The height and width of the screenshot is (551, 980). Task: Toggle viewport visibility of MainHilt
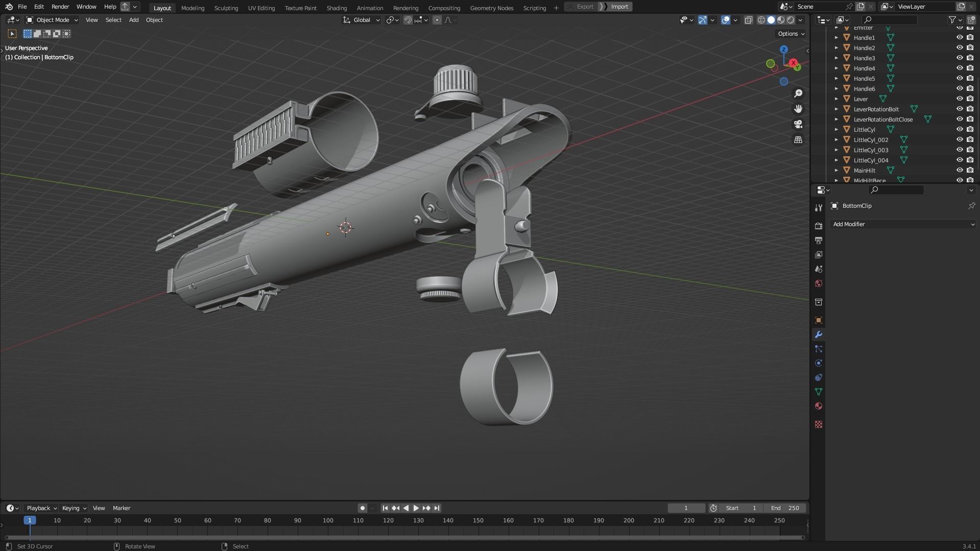(960, 170)
